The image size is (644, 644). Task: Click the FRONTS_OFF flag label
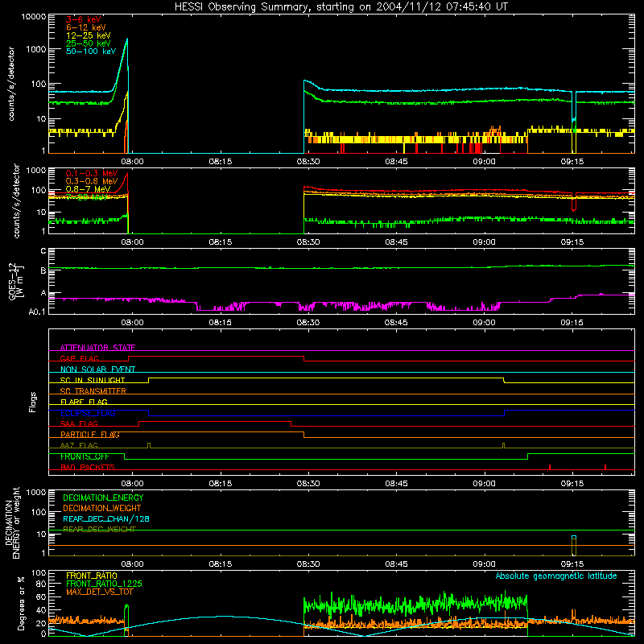[85, 456]
